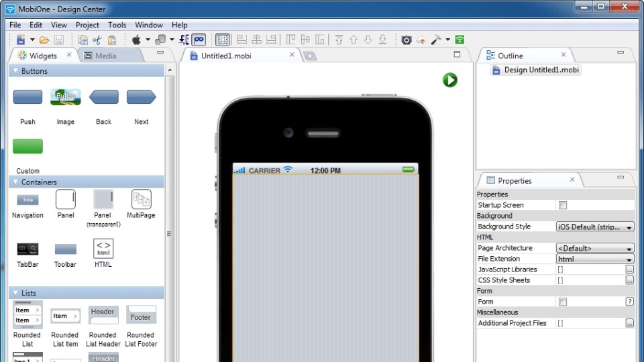
Task: Click the first align toolbar icon right of the grid button
Action: pyautogui.click(x=242, y=40)
